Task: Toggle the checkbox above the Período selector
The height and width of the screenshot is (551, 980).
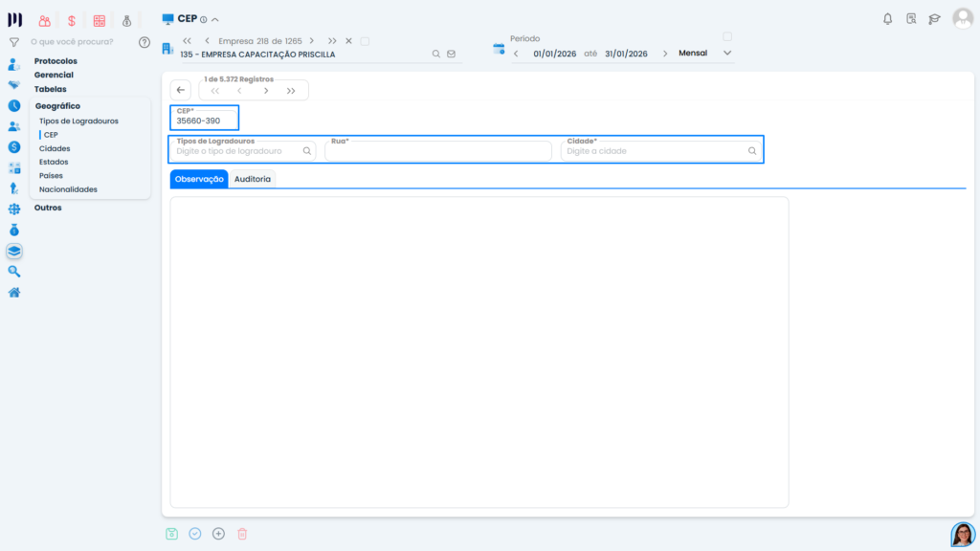Action: 727,37
